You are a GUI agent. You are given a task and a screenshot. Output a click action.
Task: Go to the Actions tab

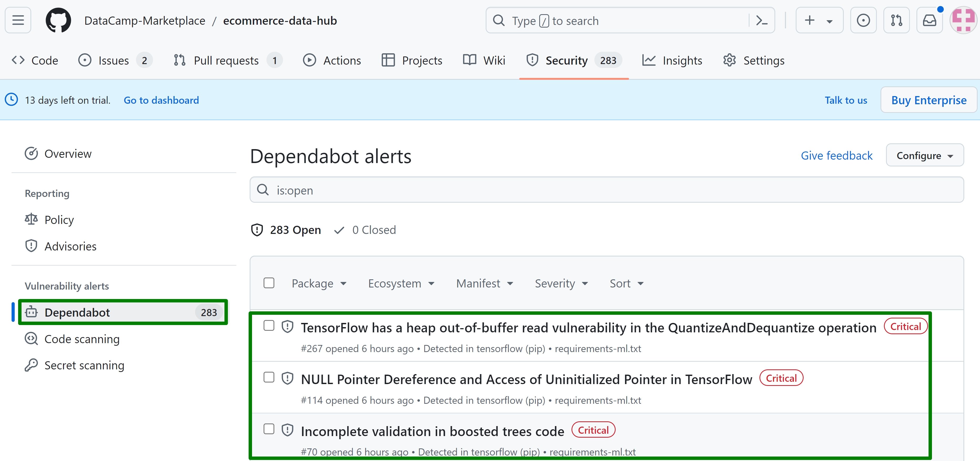[332, 60]
